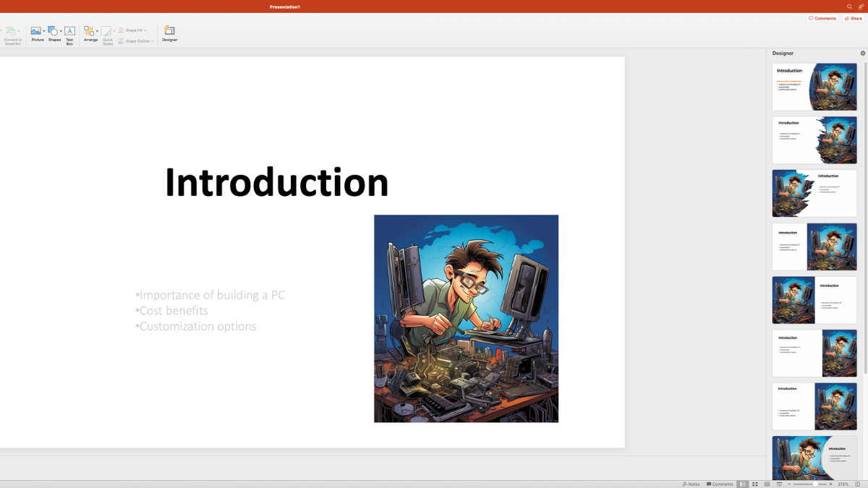Screen dimensions: 868x488
Task: Start Slide Show from the status bar
Action: 778,484
